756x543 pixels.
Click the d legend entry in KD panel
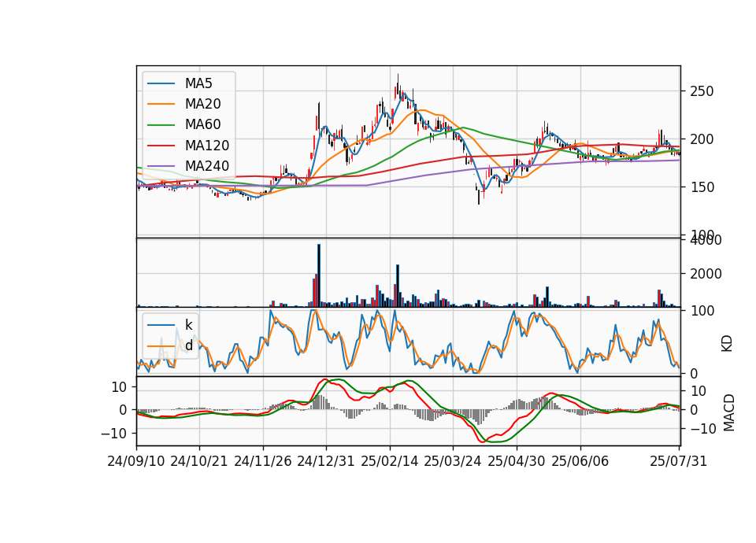tap(170, 345)
